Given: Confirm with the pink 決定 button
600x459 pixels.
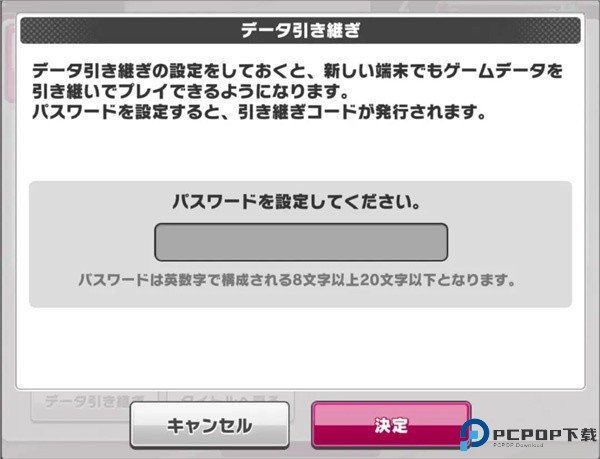Looking at the screenshot, I should (x=391, y=425).
